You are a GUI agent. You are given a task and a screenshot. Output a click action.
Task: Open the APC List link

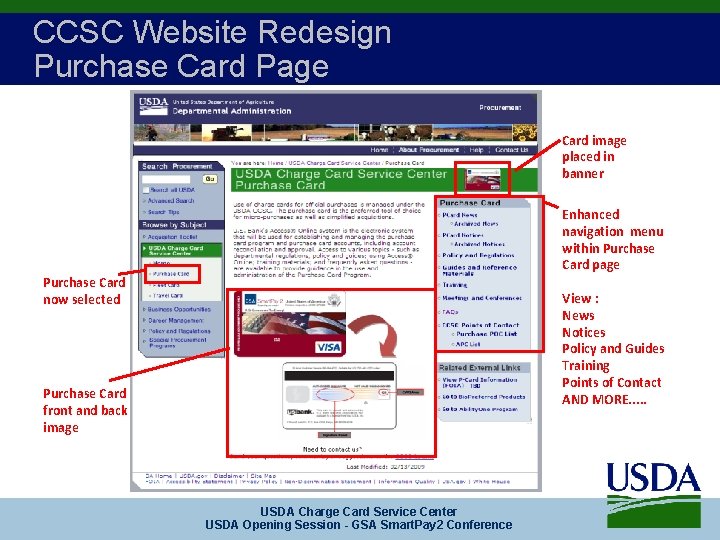click(x=468, y=344)
